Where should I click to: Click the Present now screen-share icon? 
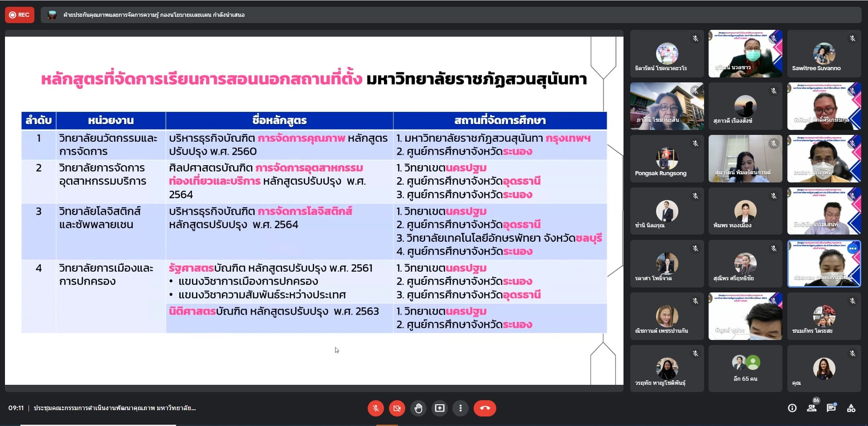tap(439, 408)
